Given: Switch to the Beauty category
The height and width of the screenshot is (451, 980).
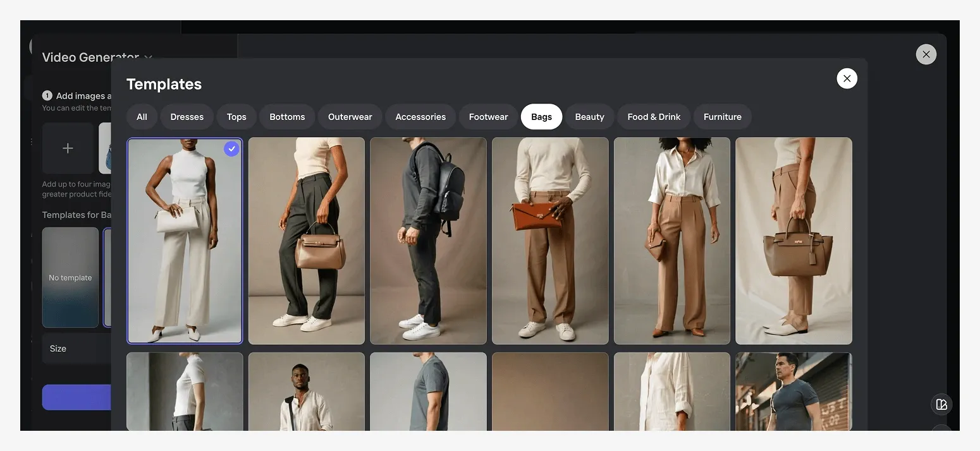Looking at the screenshot, I should 590,117.
